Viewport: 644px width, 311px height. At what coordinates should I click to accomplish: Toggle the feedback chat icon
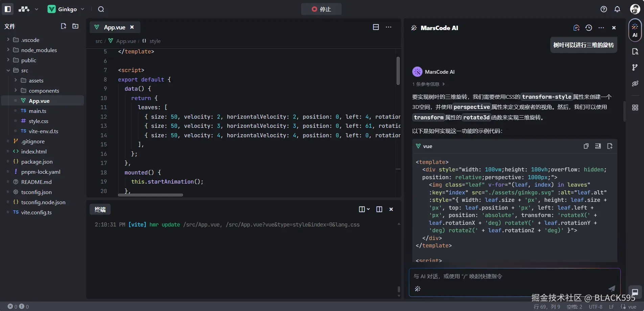(x=635, y=292)
